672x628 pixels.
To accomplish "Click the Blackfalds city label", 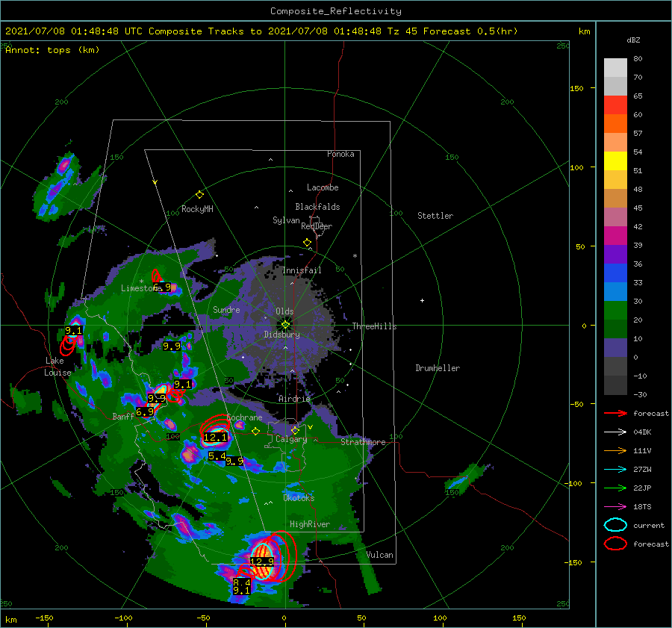I will [317, 207].
